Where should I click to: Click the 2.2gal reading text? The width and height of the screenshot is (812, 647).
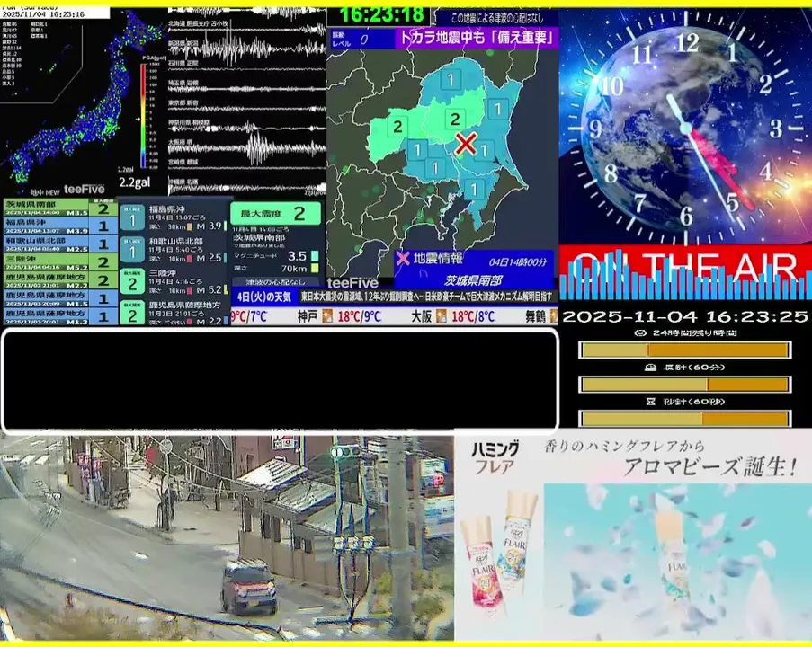[x=135, y=182]
